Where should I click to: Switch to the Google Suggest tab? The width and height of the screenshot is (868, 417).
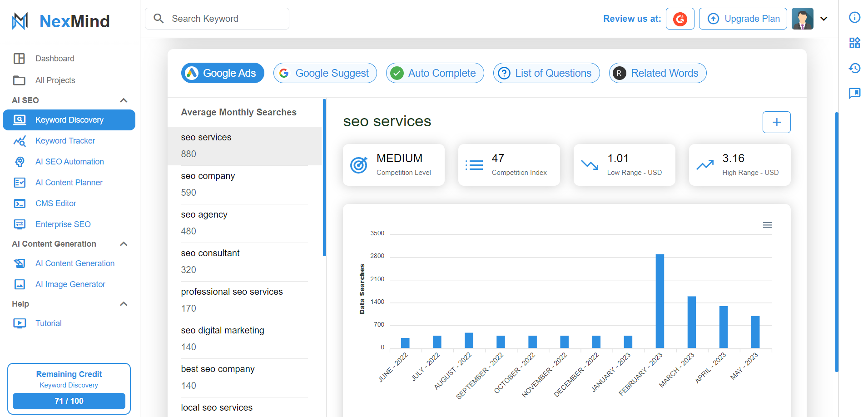pyautogui.click(x=325, y=73)
